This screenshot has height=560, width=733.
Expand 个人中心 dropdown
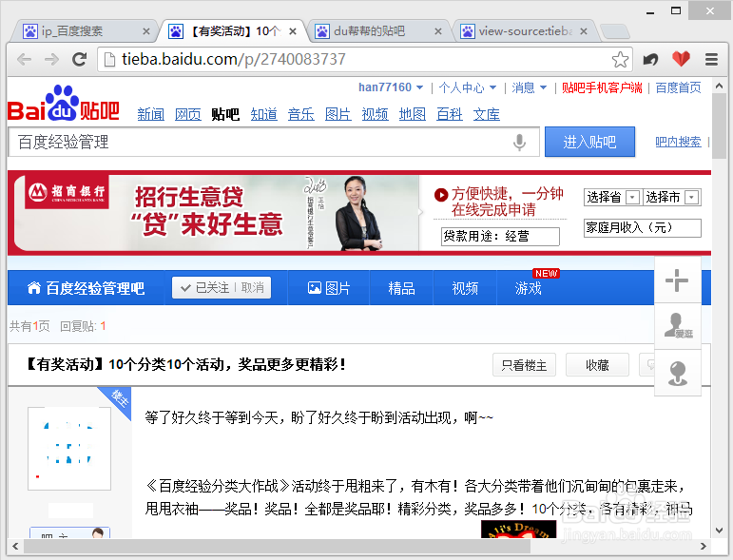[492, 87]
